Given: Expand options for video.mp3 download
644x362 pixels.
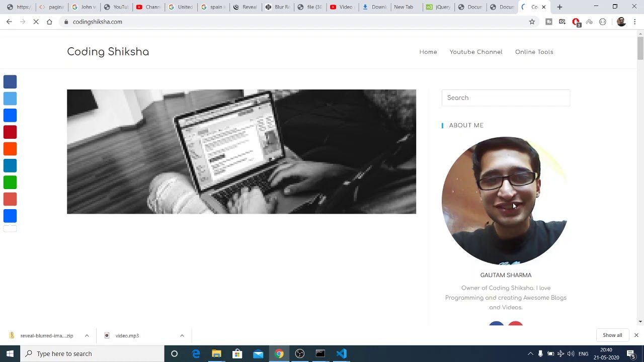Looking at the screenshot, I should [x=182, y=335].
